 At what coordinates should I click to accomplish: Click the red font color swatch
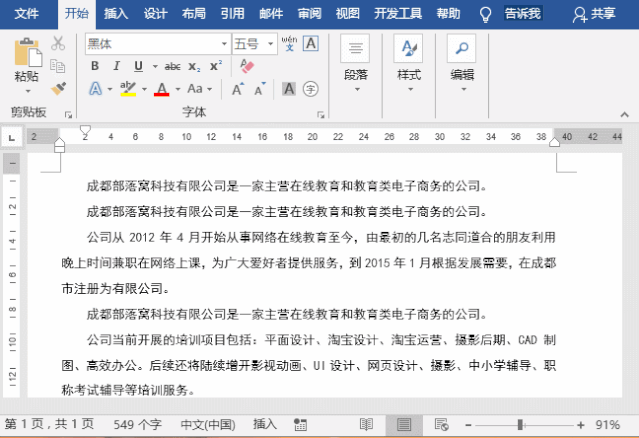(x=162, y=89)
